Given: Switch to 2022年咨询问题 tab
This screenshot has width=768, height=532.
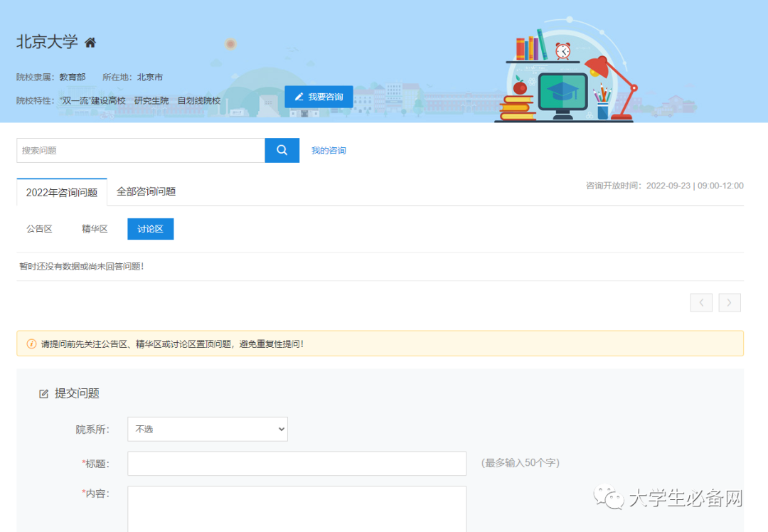Looking at the screenshot, I should coord(62,192).
